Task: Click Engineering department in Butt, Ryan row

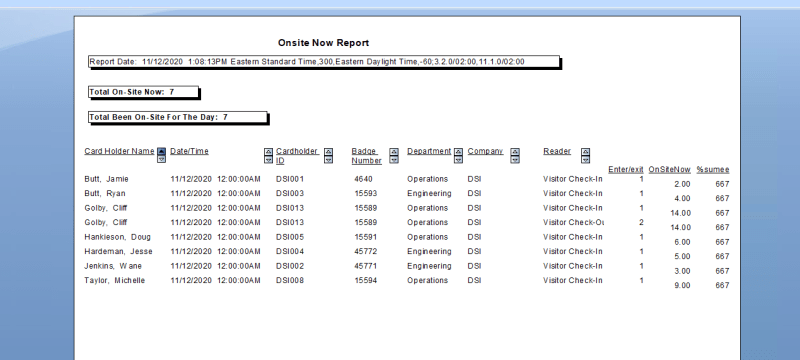Action: pos(429,194)
